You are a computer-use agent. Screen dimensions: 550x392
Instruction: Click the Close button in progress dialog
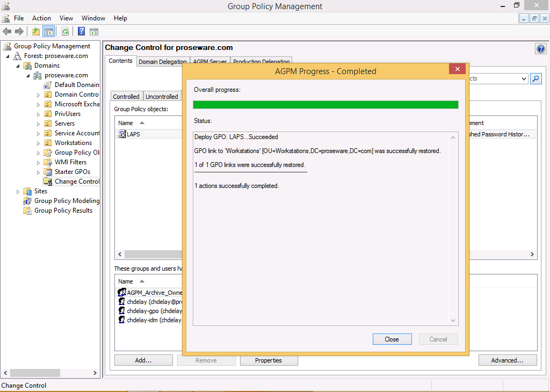pyautogui.click(x=392, y=339)
